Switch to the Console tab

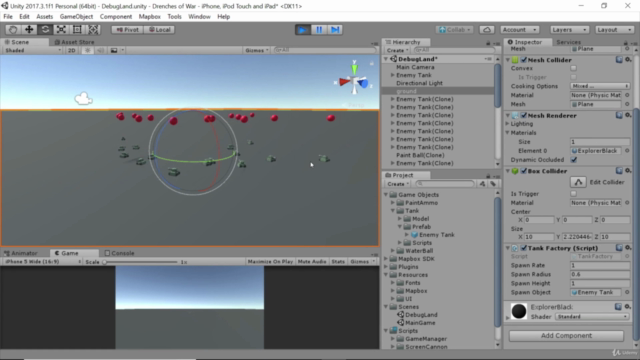[x=119, y=253]
